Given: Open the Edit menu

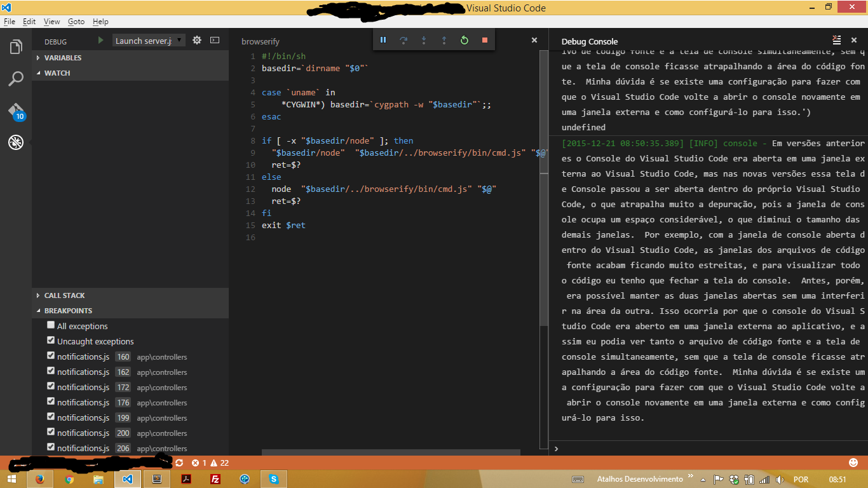Looking at the screenshot, I should 29,21.
